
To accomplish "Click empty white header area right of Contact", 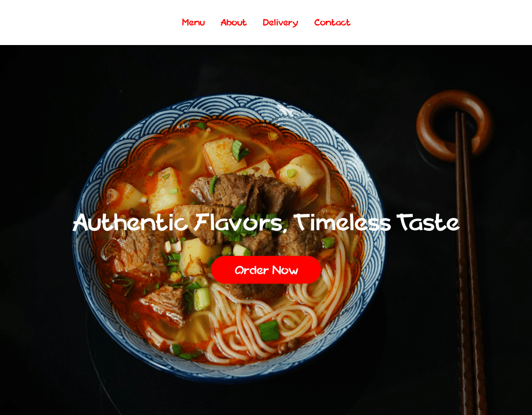I will (441, 23).
